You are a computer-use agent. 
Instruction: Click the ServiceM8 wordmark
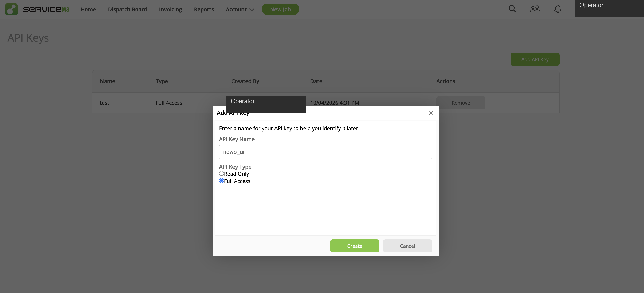click(46, 9)
